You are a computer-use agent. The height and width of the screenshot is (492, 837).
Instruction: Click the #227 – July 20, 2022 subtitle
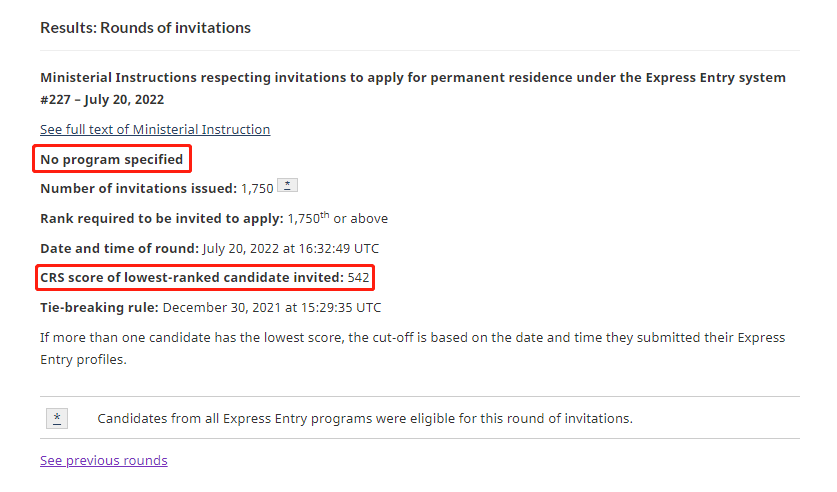click(102, 100)
